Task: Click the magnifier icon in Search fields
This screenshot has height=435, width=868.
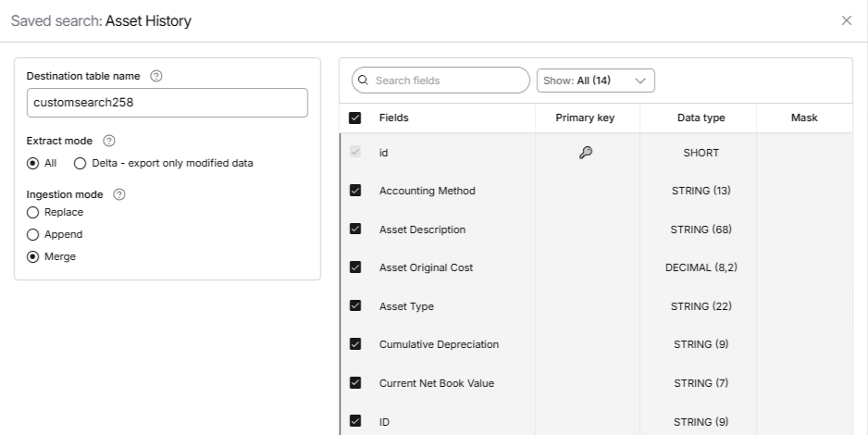Action: pos(363,81)
